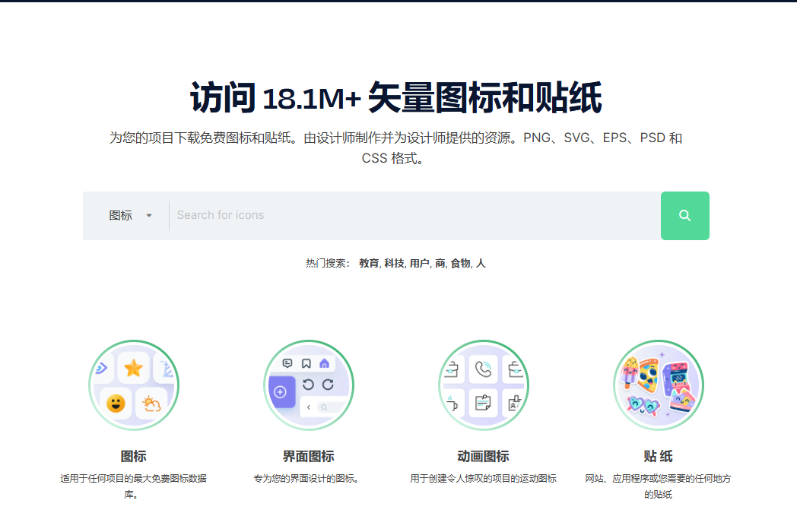The width and height of the screenshot is (797, 532).
Task: Open the star and emoji icons circle image
Action: point(134,385)
